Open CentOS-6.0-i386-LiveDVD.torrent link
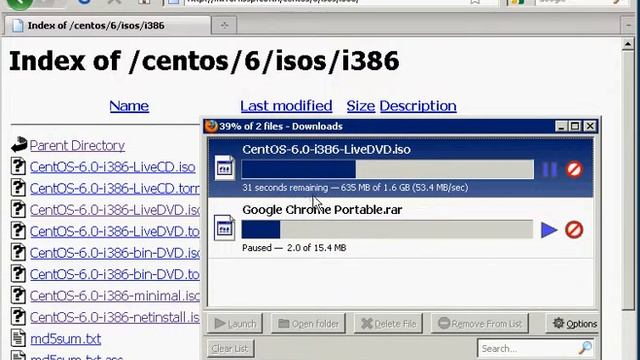Screen dimensions: 640x360 pyautogui.click(x=115, y=231)
